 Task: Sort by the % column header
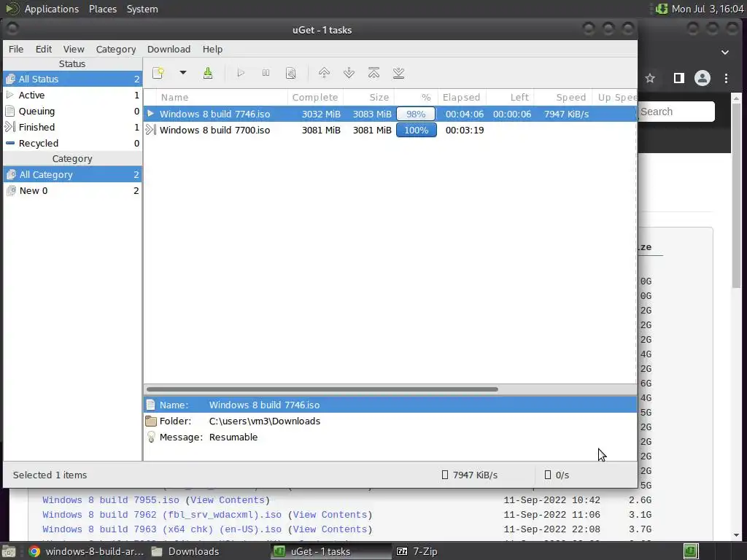[416, 97]
